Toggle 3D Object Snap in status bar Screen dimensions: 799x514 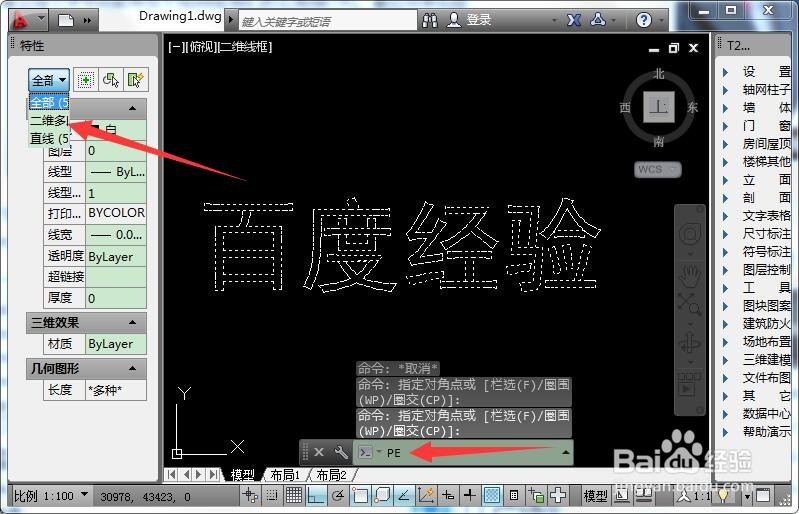point(382,495)
